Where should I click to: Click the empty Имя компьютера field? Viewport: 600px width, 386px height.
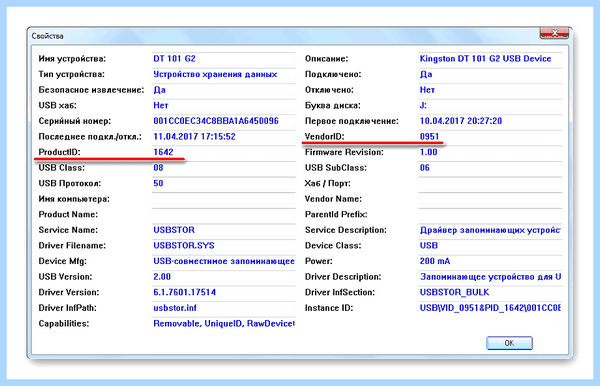click(224, 199)
